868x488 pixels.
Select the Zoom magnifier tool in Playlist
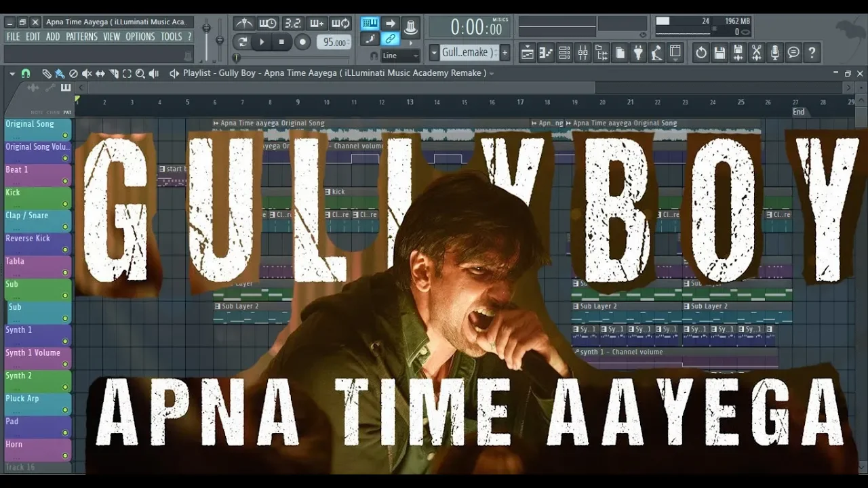pyautogui.click(x=140, y=73)
